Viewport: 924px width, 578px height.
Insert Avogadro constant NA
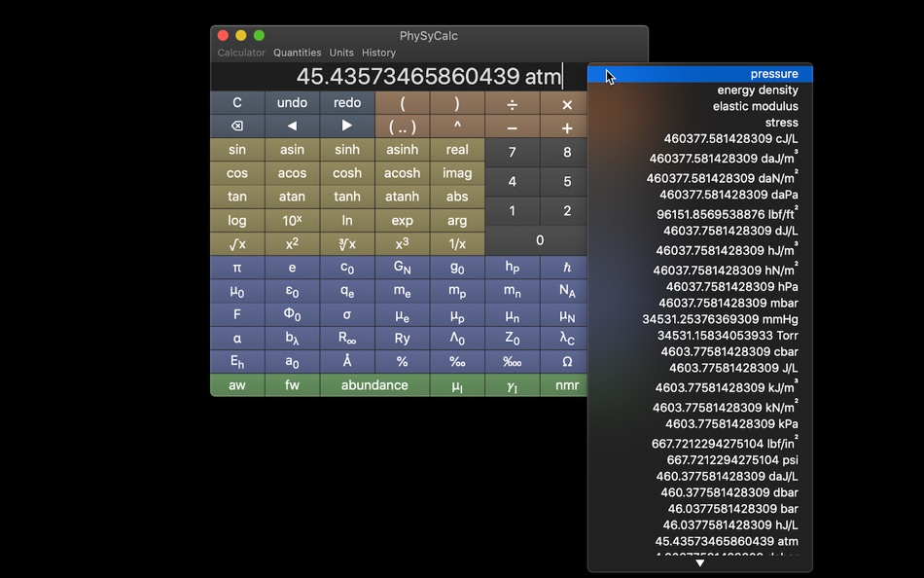pyautogui.click(x=567, y=291)
